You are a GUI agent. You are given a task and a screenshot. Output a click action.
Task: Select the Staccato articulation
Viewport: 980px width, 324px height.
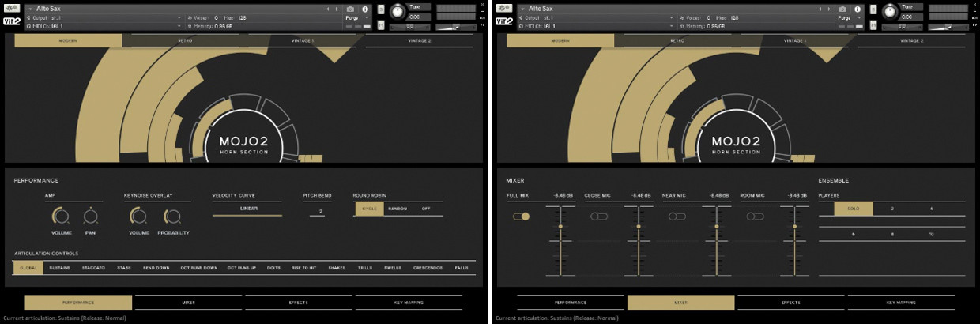pyautogui.click(x=93, y=268)
